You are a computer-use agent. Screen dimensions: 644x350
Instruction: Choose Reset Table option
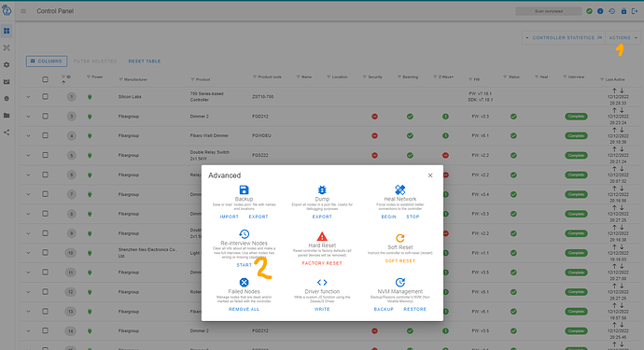(145, 62)
